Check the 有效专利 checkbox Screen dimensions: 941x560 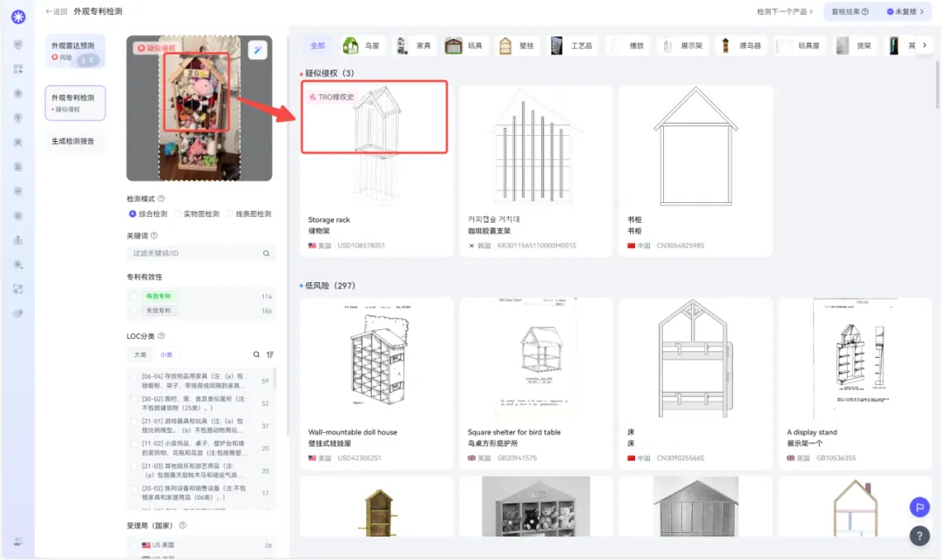tap(134, 296)
